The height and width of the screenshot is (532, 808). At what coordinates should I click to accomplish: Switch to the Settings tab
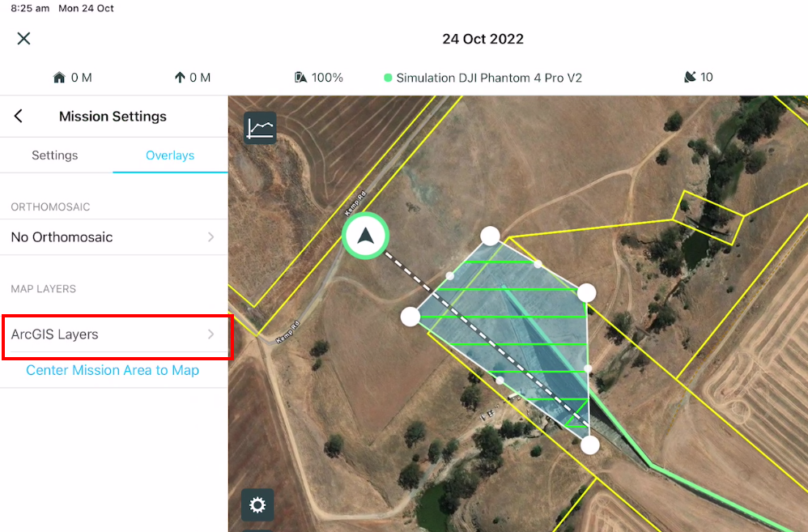(x=54, y=155)
